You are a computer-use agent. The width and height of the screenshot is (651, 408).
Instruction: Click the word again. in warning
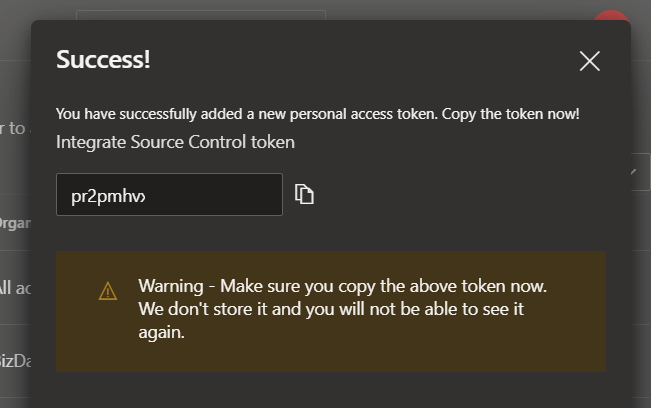click(x=162, y=332)
